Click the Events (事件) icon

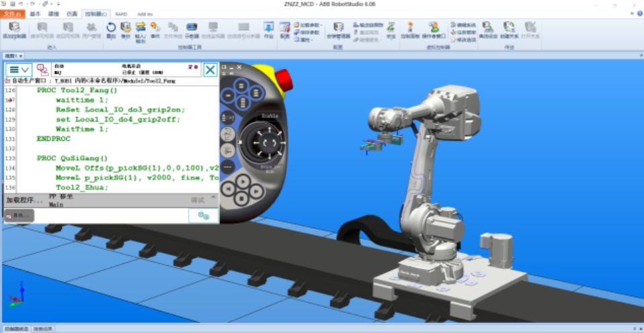point(155,30)
